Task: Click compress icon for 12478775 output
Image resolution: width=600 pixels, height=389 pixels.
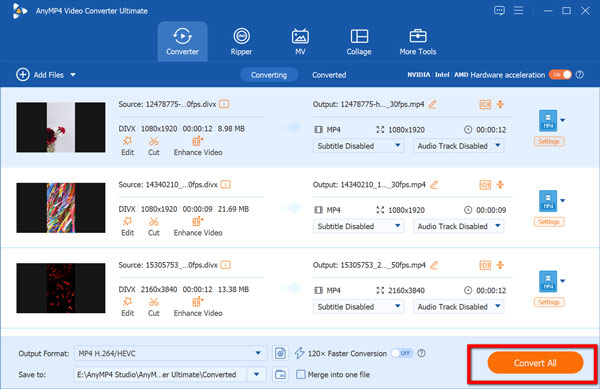Action: click(500, 104)
